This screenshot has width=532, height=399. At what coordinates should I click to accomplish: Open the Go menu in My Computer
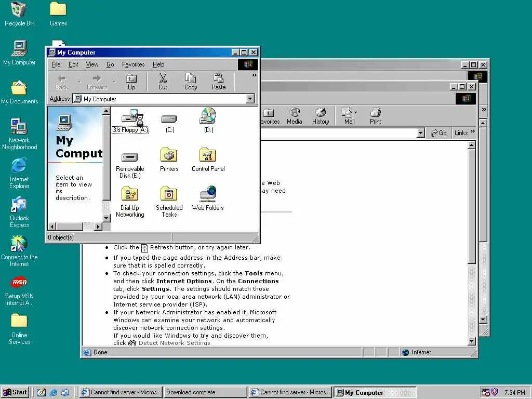click(110, 64)
